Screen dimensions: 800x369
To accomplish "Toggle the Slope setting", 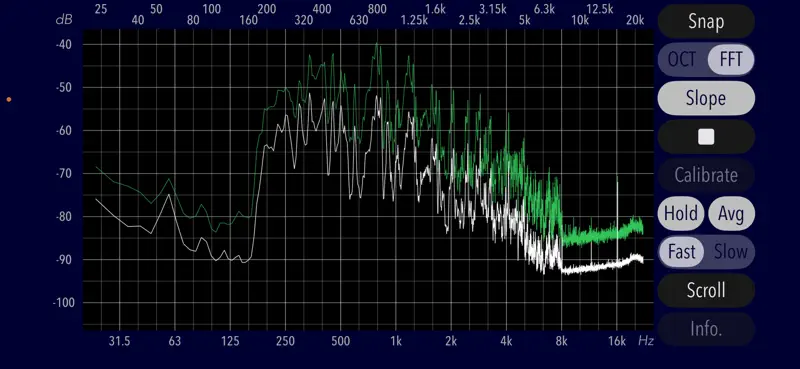I will 706,98.
